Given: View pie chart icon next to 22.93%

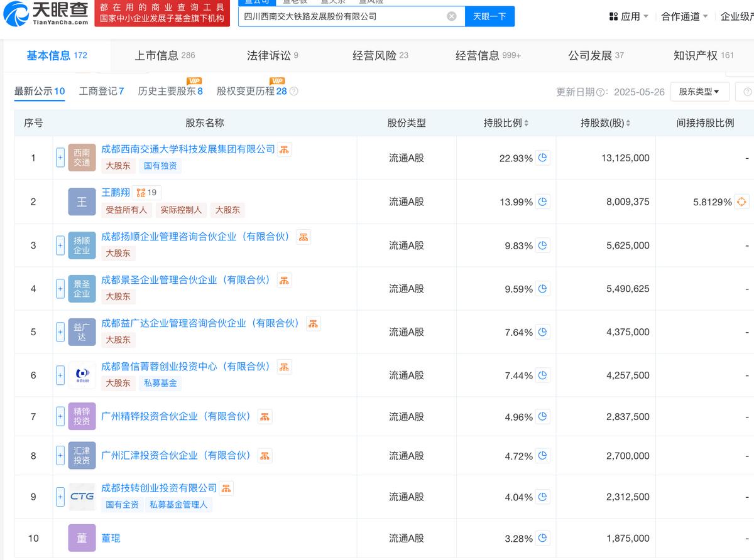Looking at the screenshot, I should (543, 158).
